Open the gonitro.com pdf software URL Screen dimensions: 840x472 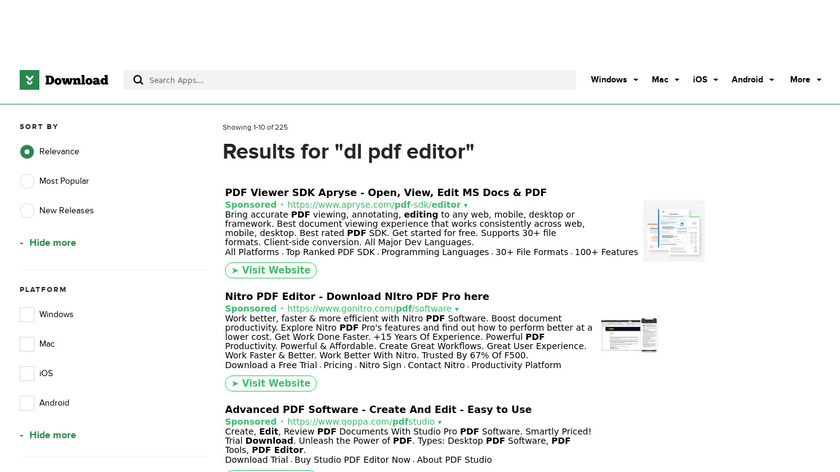pyautogui.click(x=370, y=309)
